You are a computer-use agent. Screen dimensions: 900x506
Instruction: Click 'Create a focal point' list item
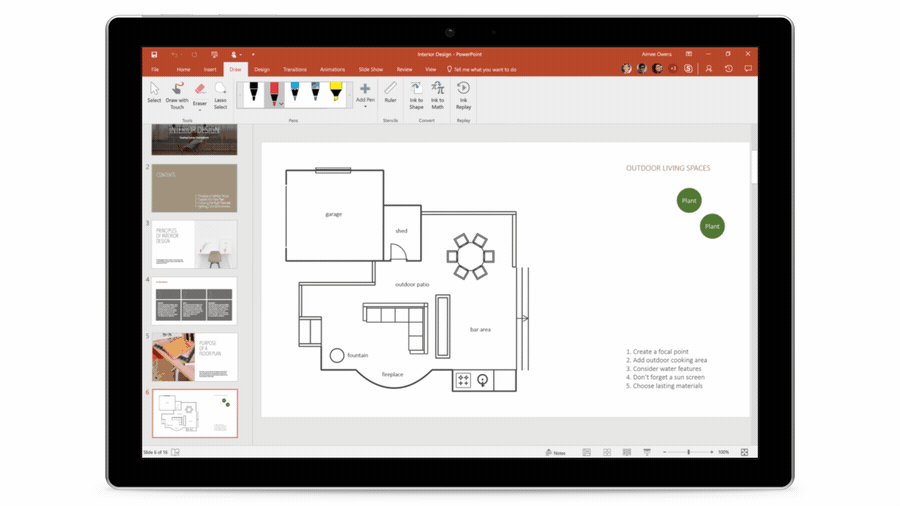pos(657,352)
